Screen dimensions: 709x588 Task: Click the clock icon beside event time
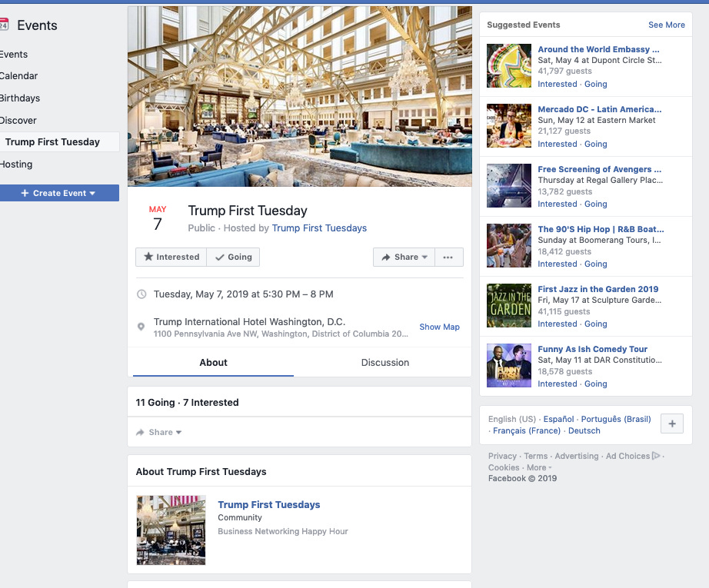[141, 294]
